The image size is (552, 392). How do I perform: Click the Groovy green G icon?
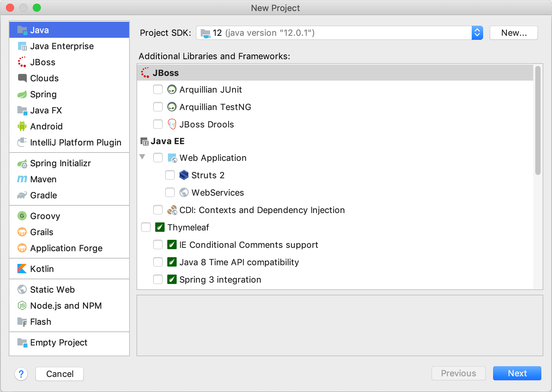coord(22,216)
